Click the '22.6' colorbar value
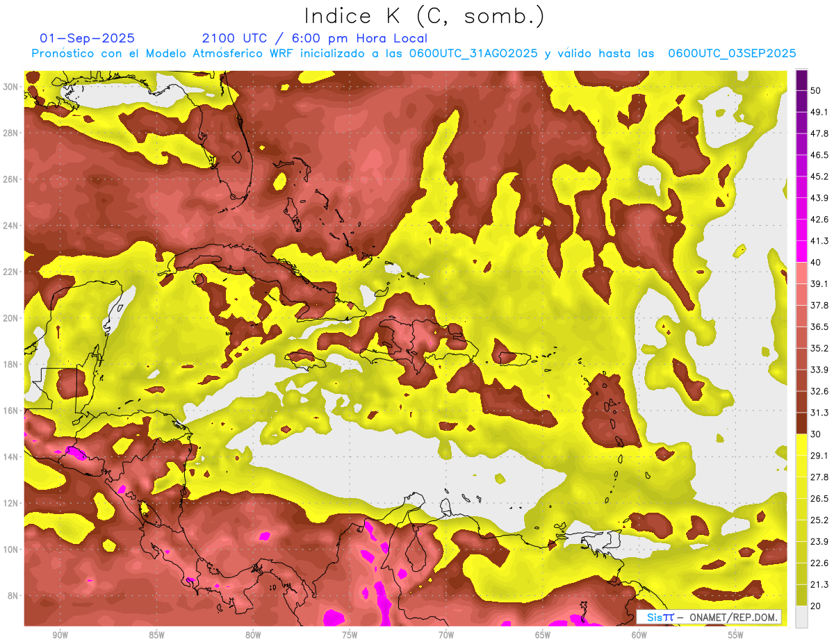The height and width of the screenshot is (644, 834). pyautogui.click(x=819, y=563)
